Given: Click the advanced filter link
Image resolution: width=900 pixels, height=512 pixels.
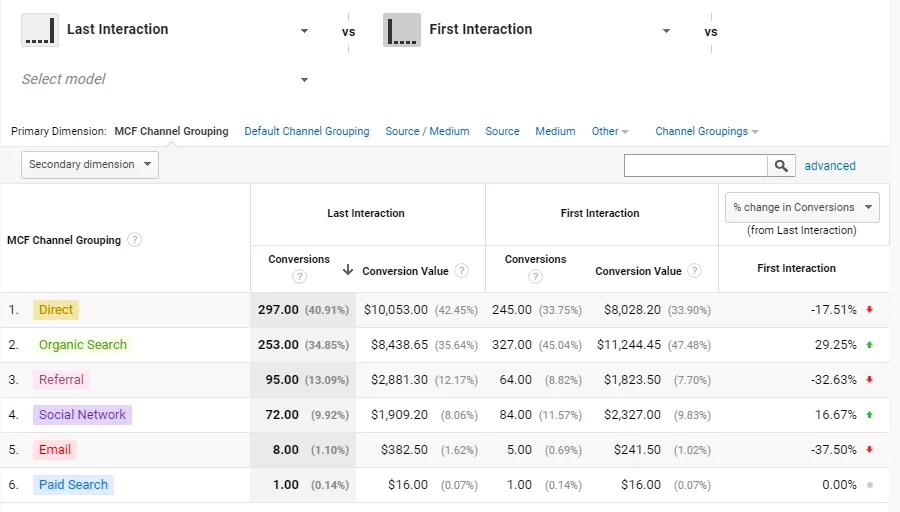Looking at the screenshot, I should click(830, 166).
